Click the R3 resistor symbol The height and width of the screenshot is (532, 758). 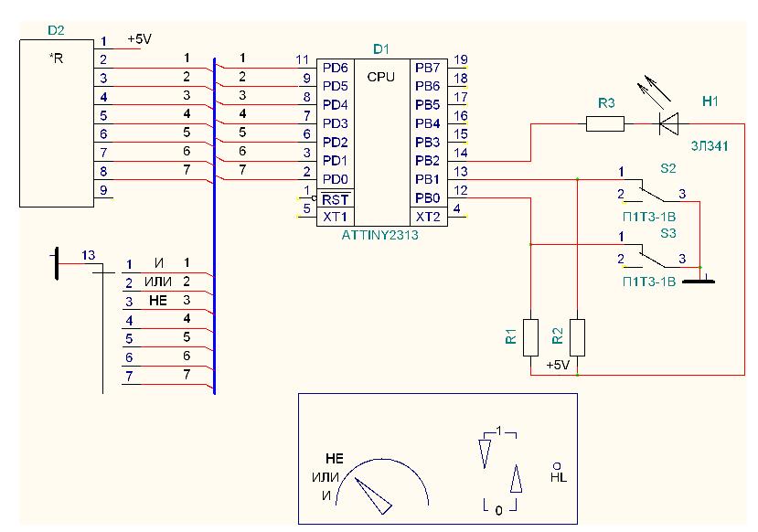point(603,123)
